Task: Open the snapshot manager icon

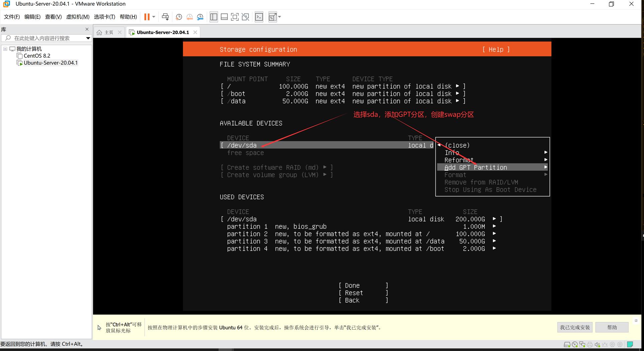Action: tap(200, 17)
